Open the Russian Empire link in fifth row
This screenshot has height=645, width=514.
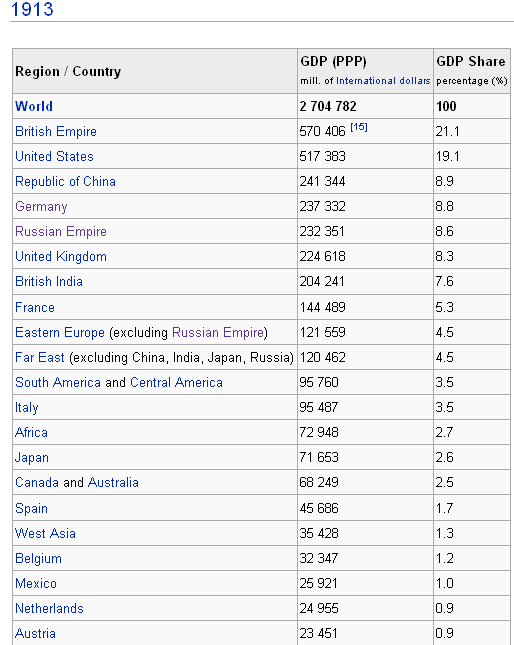point(61,232)
